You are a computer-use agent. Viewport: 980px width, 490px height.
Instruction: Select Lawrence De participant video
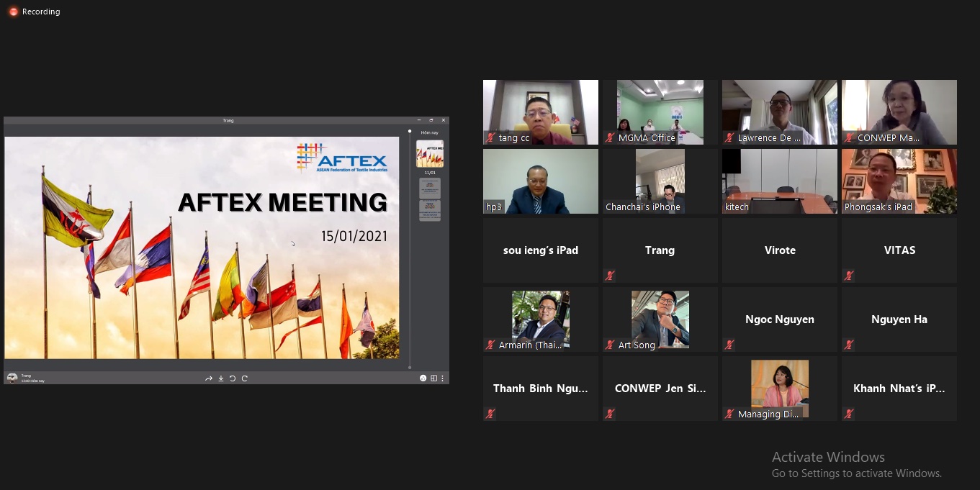point(780,112)
